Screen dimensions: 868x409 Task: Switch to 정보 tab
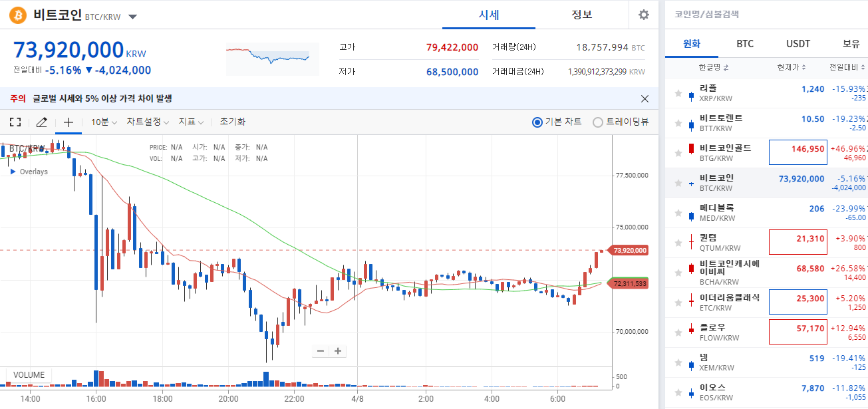(582, 15)
